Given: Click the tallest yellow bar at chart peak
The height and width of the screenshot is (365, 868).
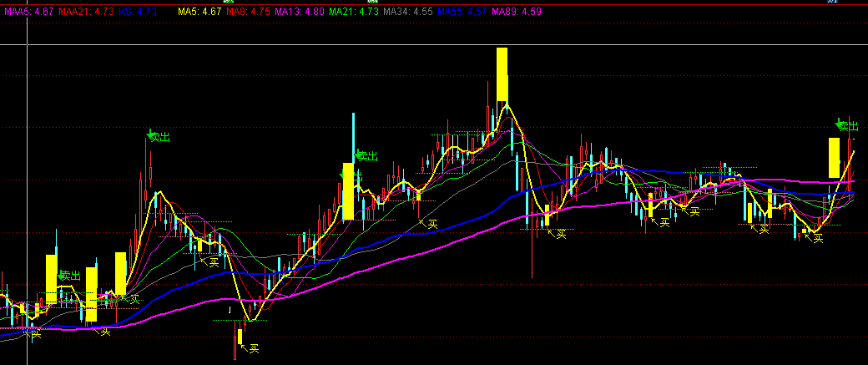Looking at the screenshot, I should 502,74.
